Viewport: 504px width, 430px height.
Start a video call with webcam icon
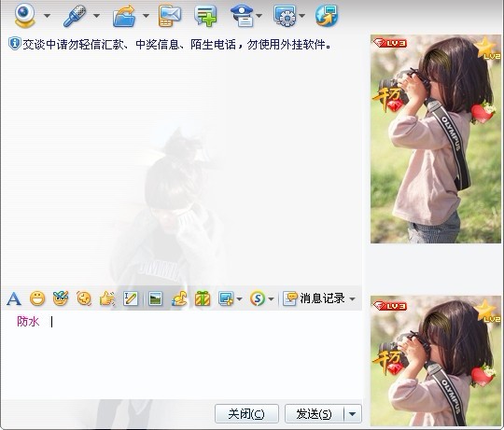click(x=25, y=16)
